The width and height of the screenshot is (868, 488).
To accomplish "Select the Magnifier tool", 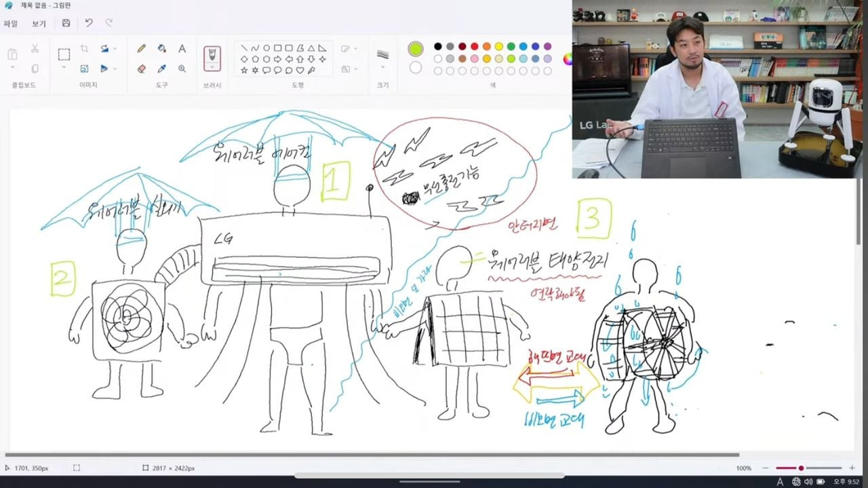I will click(182, 69).
